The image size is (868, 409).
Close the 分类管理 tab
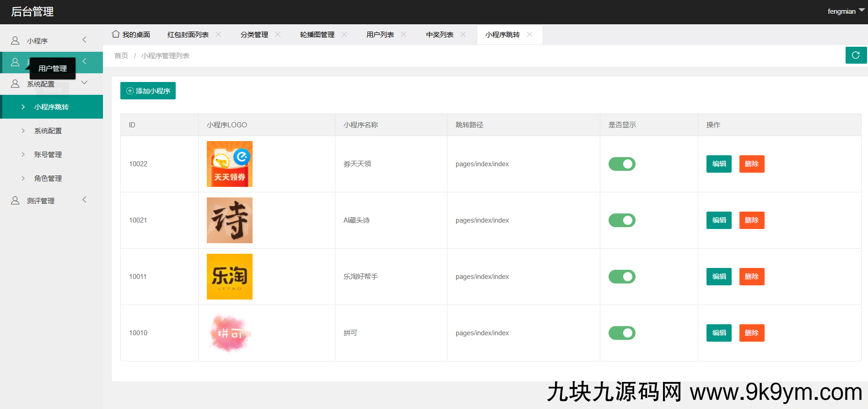(278, 34)
